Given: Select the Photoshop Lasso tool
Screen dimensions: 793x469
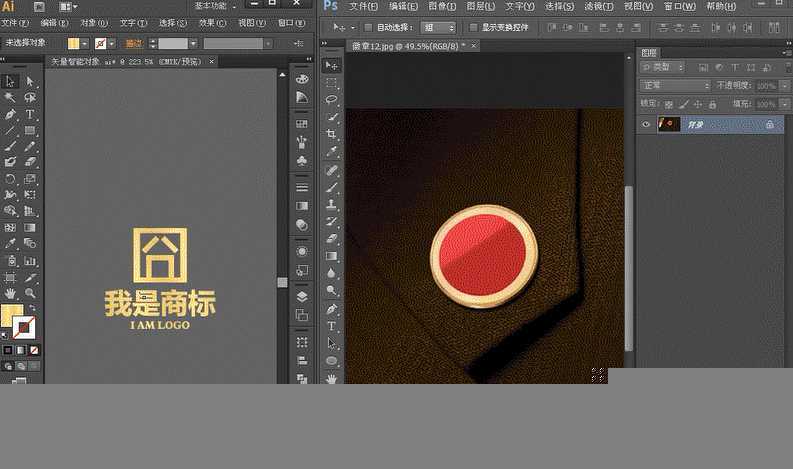Looking at the screenshot, I should coord(331,99).
